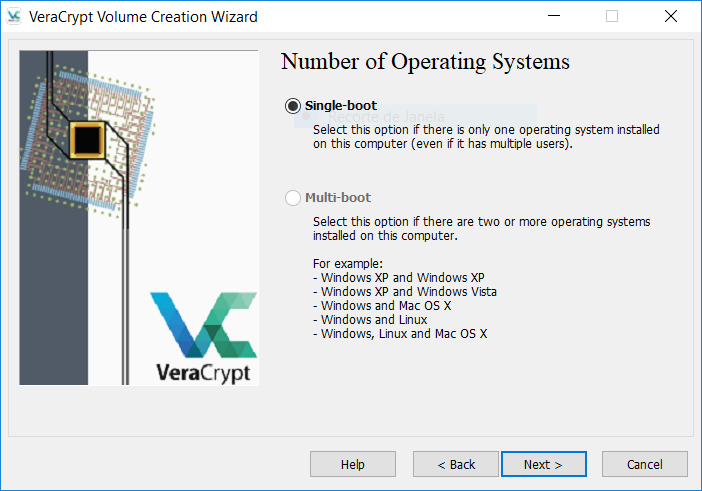Click the 'Windows XP and Windows Vista' example line
702x491 pixels.
pos(405,292)
